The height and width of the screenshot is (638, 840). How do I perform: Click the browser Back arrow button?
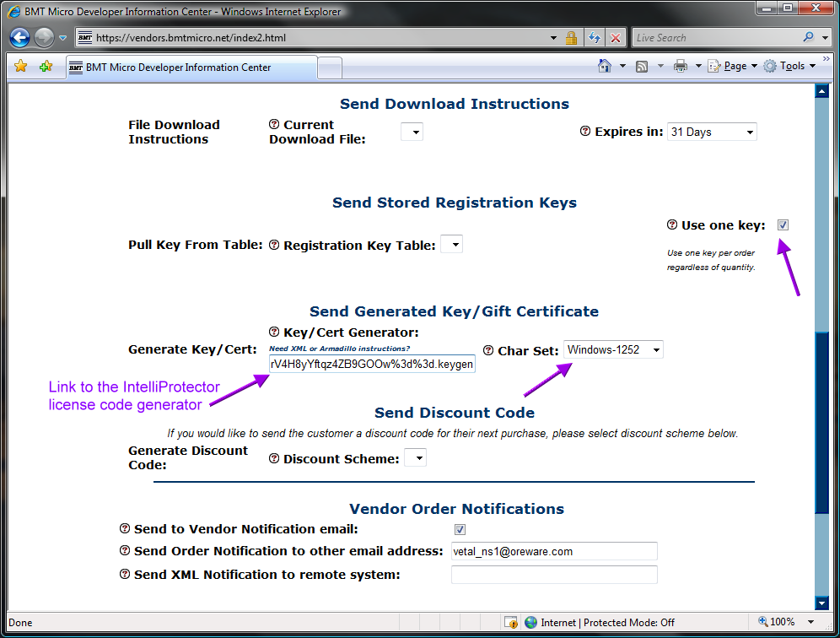[x=20, y=37]
